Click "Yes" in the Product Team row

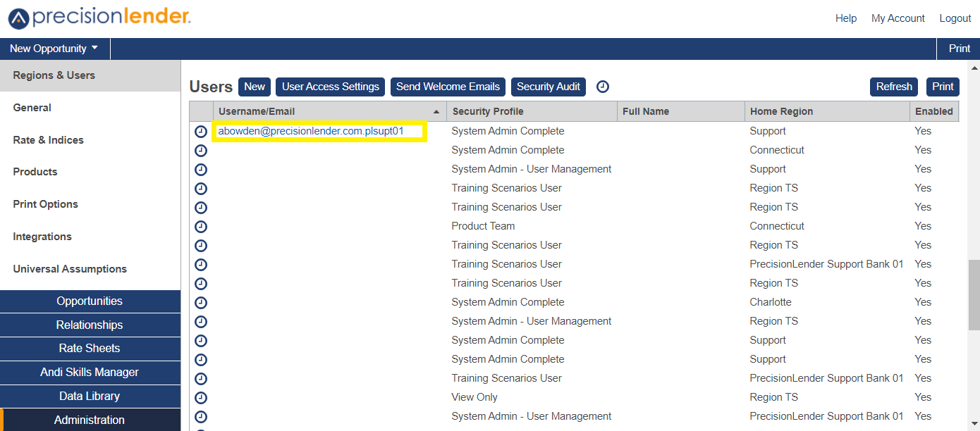(923, 226)
